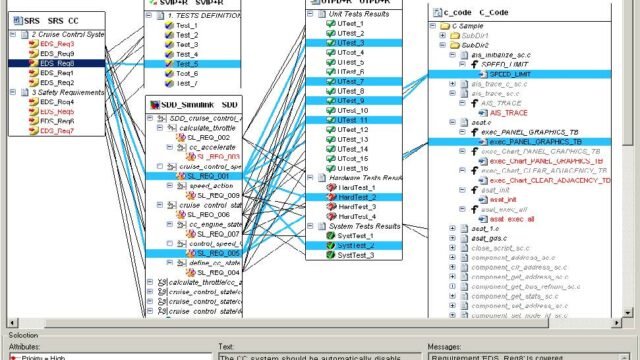This screenshot has height=360, width=640.
Task: Click the SRS document header icon
Action: point(18,20)
